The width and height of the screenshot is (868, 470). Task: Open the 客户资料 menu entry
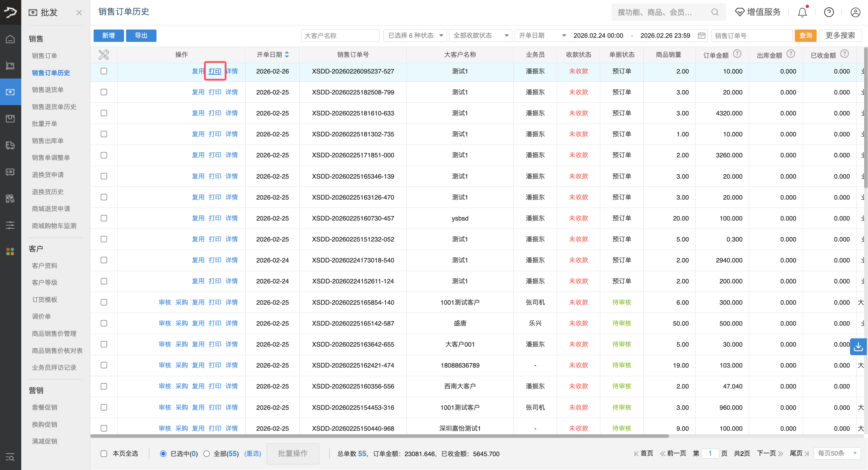[45, 265]
